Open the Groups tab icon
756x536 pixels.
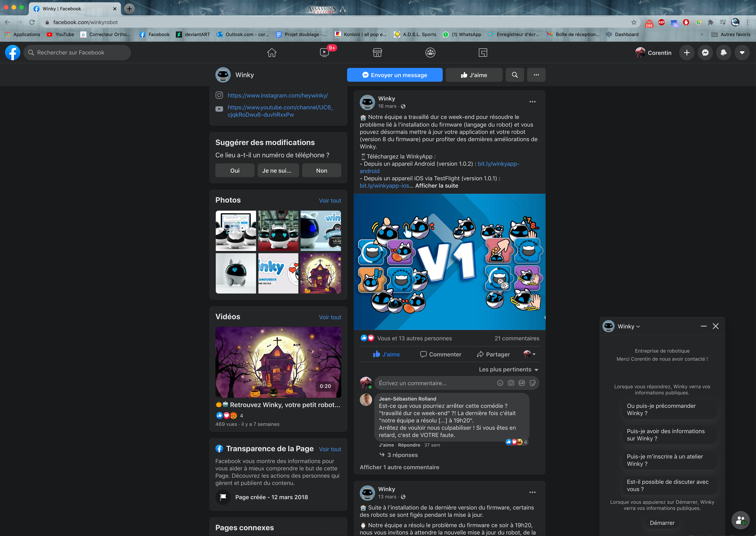(x=430, y=53)
